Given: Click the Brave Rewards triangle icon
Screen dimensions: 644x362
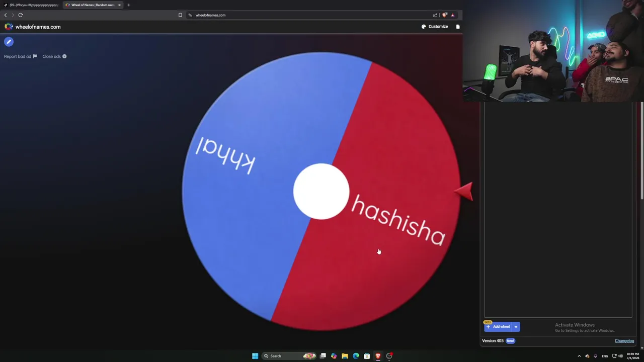Looking at the screenshot, I should [452, 15].
